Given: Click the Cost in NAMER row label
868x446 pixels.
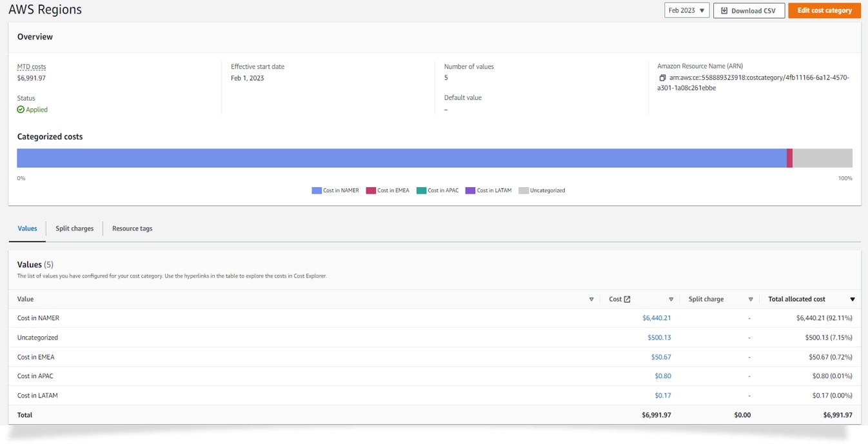Looking at the screenshot, I should coord(38,318).
